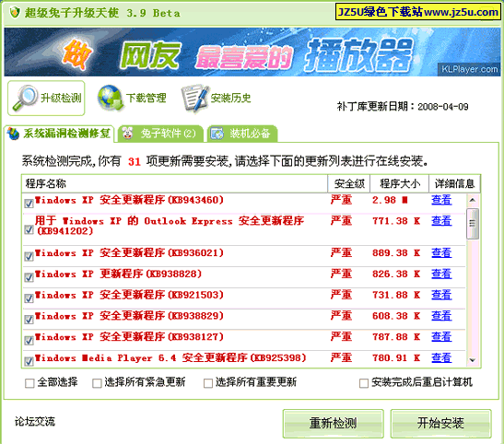Image resolution: width=504 pixels, height=444 pixels.
Task: Click the row Windows Media Player 6.4 安全更新程序
Action: tap(243, 358)
